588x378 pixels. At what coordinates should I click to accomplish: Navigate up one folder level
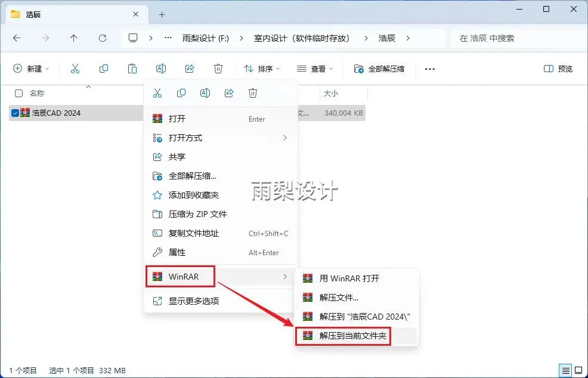[x=73, y=38]
